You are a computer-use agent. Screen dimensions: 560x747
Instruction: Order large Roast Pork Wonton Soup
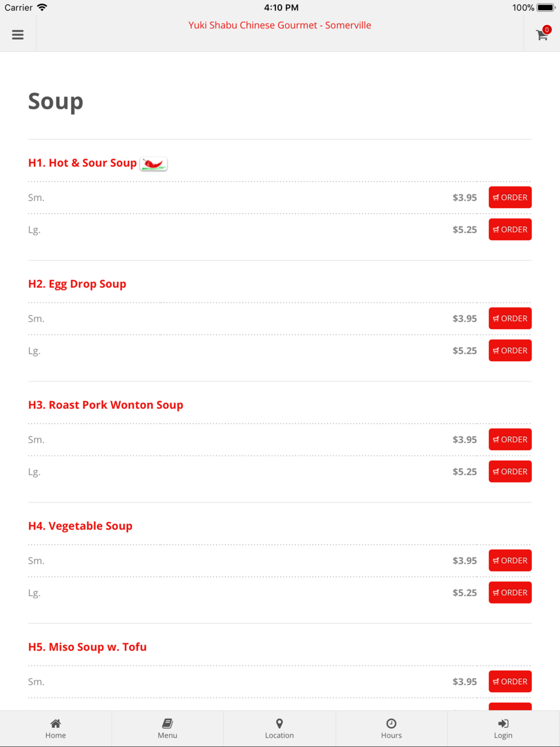[x=510, y=471]
